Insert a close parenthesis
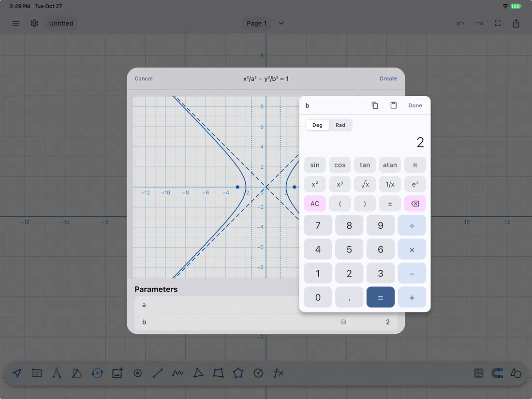The image size is (532, 399). (x=365, y=204)
